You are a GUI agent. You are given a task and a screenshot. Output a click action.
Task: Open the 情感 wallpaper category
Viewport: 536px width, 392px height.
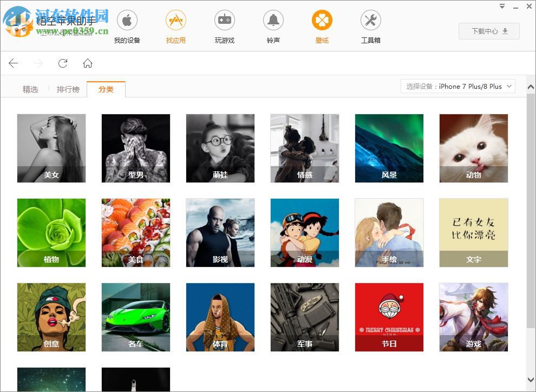(x=305, y=148)
